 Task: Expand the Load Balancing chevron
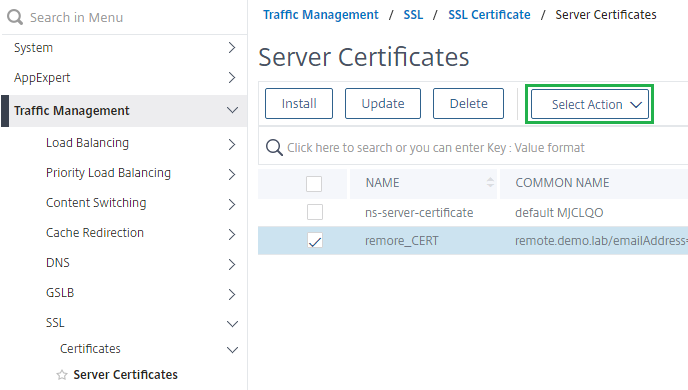click(x=232, y=144)
